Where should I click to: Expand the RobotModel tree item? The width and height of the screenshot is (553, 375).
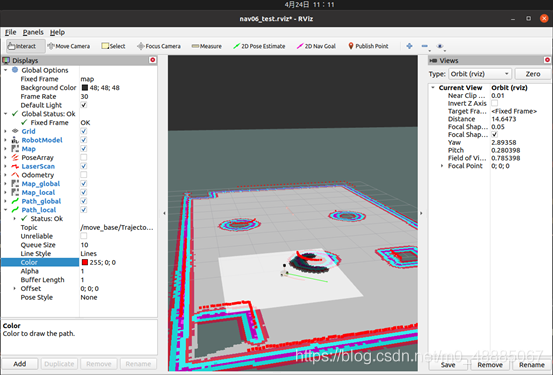(5, 140)
